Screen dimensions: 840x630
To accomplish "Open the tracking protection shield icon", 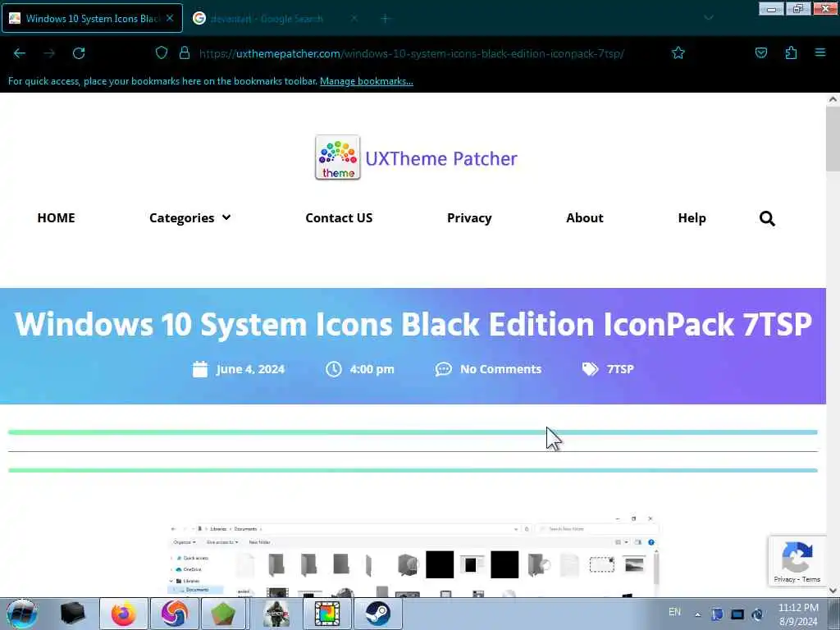I will pos(162,52).
